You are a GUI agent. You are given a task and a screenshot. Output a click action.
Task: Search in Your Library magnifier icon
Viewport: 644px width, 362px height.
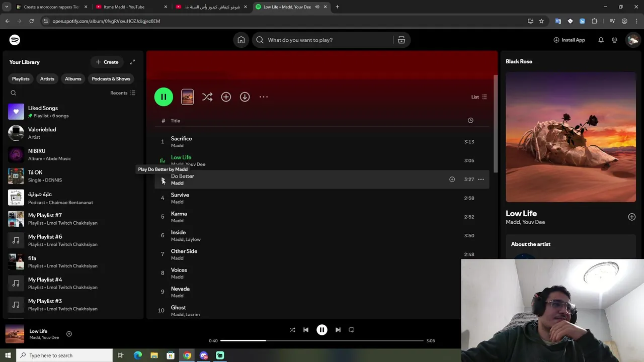[x=14, y=93]
